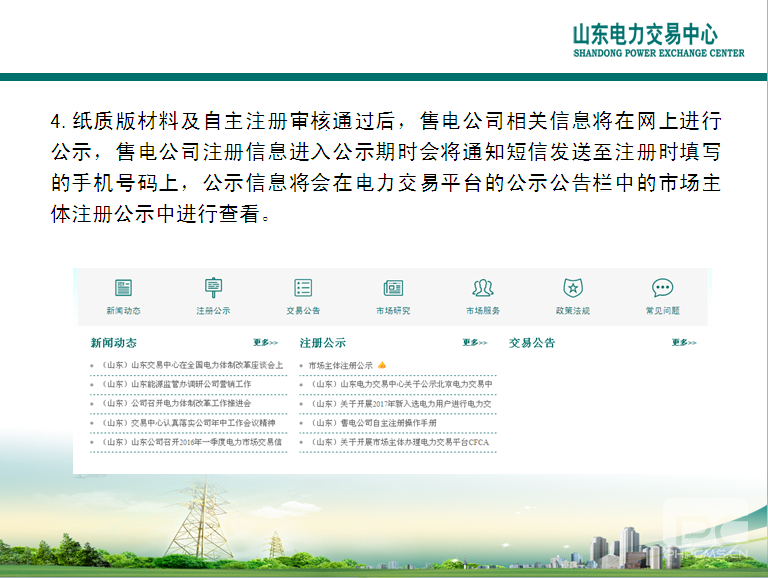Click the 交易公告 section heading
The width and height of the screenshot is (768, 578).
532,342
